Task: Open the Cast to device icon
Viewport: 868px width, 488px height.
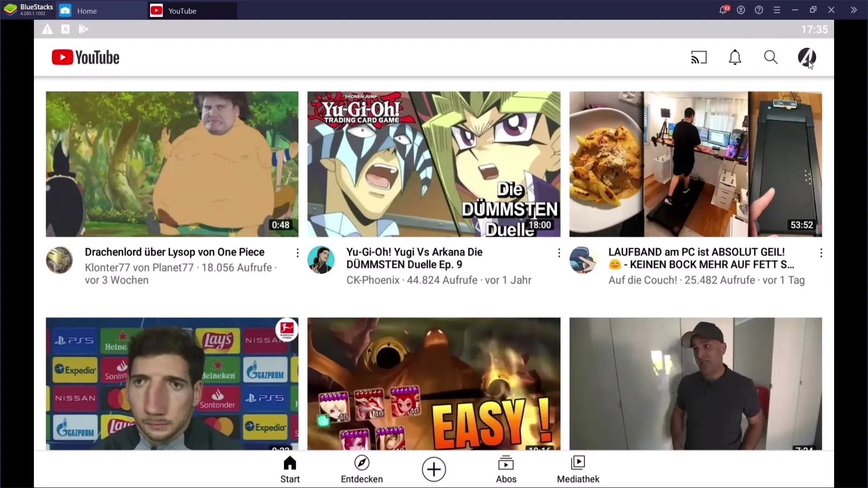Action: [x=698, y=57]
